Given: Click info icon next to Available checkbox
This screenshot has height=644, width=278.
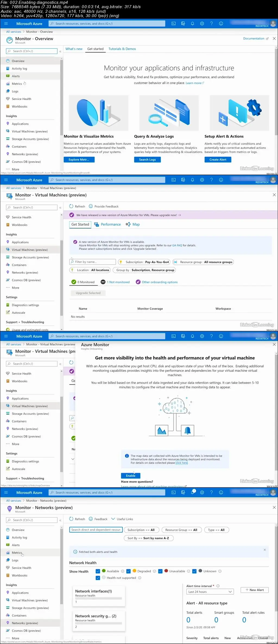Looking at the screenshot, I should [x=122, y=571].
